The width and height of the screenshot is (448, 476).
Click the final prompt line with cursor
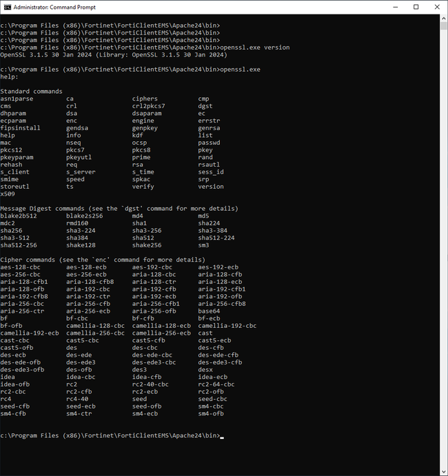[112, 435]
